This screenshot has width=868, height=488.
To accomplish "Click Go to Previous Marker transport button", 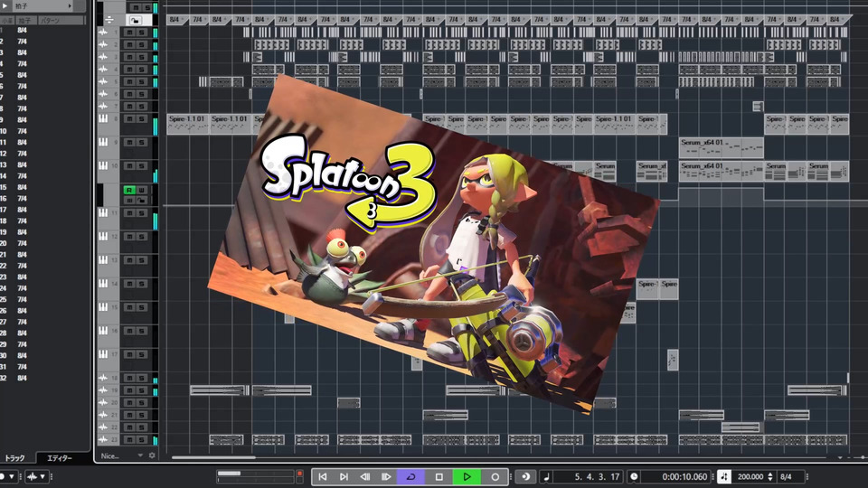I will [x=322, y=476].
